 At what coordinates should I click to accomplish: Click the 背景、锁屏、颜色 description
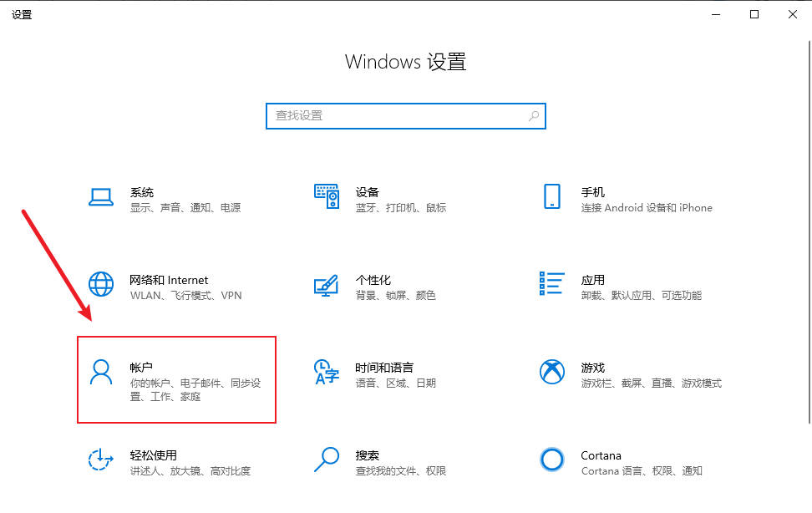[x=396, y=296]
